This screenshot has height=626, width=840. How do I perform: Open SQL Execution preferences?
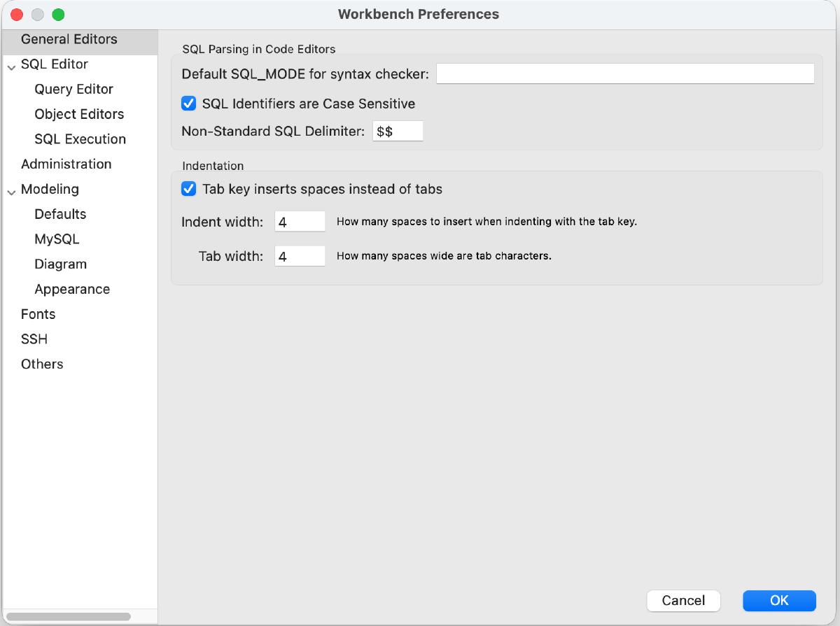(x=80, y=139)
